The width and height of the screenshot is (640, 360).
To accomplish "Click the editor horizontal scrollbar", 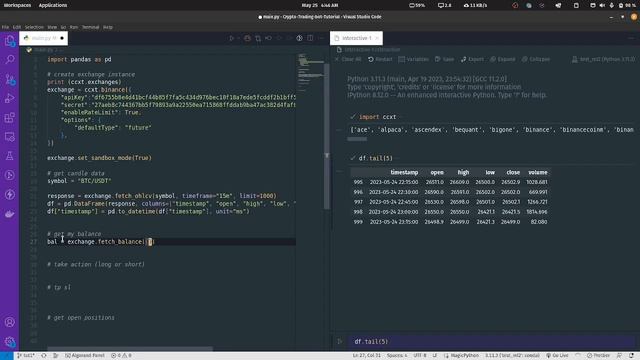I will tap(130, 349).
